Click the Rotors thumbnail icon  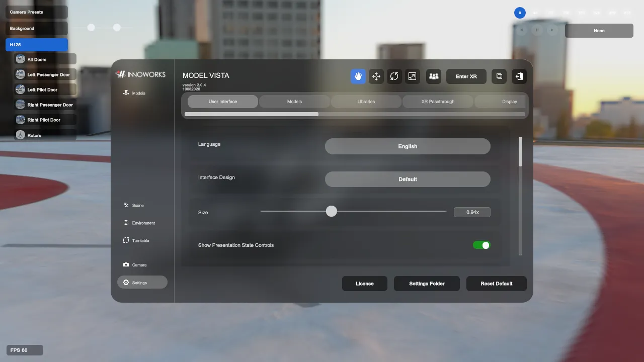20,135
